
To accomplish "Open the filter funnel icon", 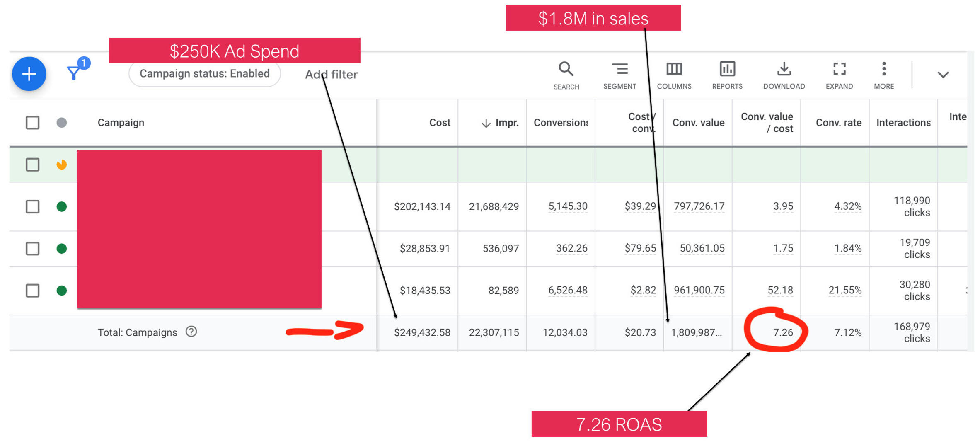I will tap(75, 73).
